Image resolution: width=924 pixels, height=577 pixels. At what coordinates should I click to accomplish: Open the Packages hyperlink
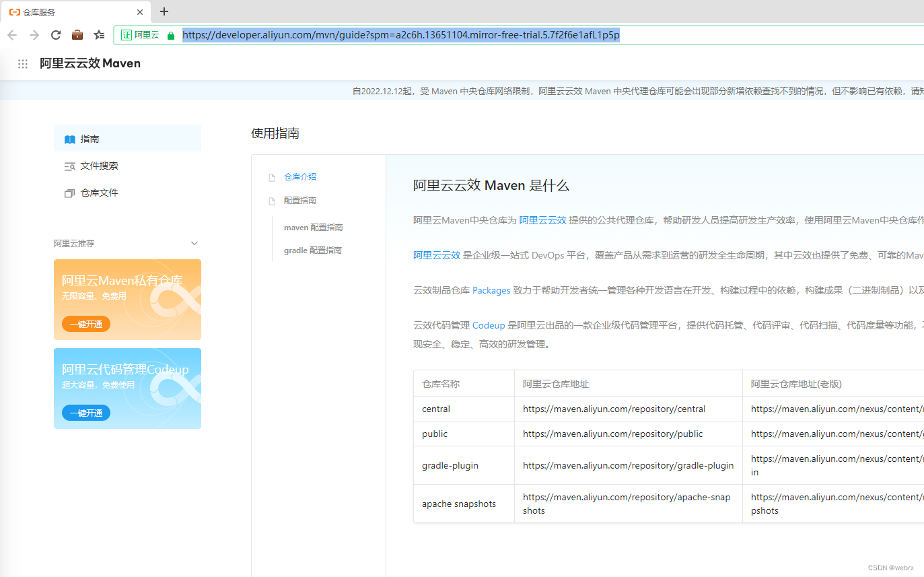pos(491,290)
